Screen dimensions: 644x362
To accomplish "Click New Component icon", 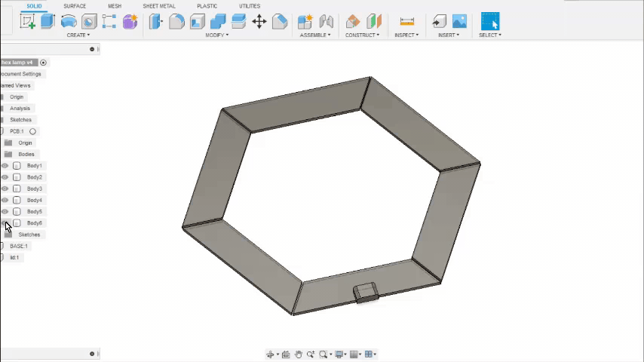I will (x=305, y=21).
